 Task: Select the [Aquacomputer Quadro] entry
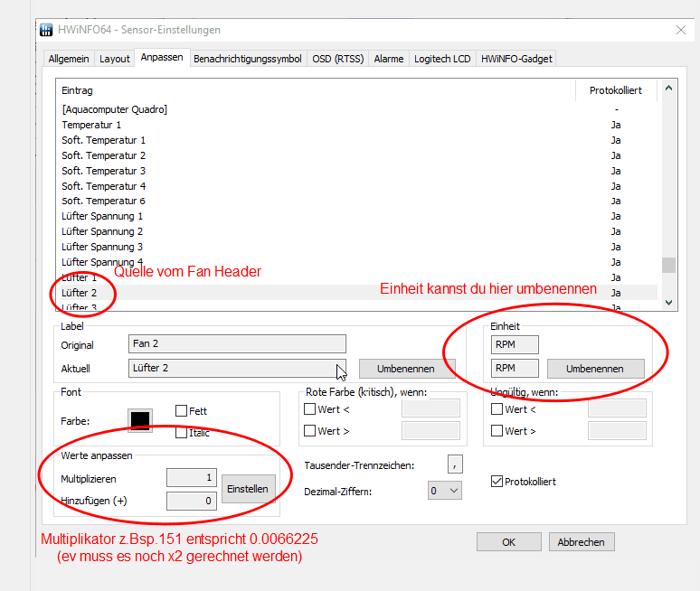(x=359, y=109)
